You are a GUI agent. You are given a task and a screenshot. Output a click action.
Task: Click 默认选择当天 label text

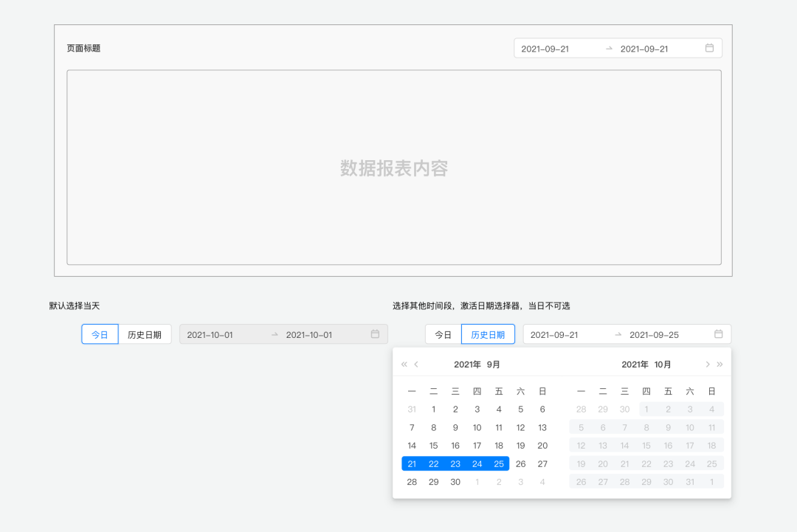pos(75,306)
